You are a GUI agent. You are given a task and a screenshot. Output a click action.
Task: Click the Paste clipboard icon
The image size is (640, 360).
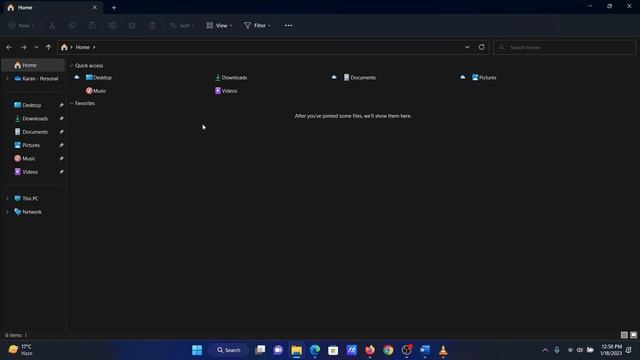[92, 25]
